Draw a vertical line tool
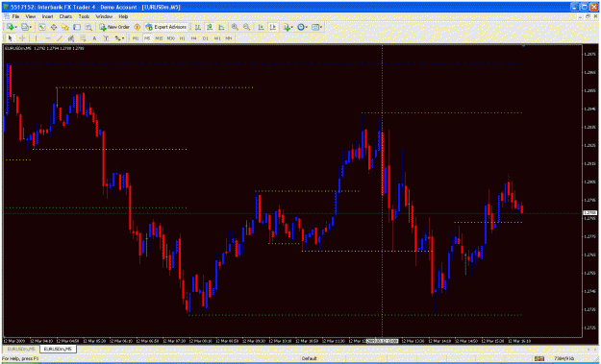Image resolution: width=601 pixels, height=364 pixels. click(36, 38)
